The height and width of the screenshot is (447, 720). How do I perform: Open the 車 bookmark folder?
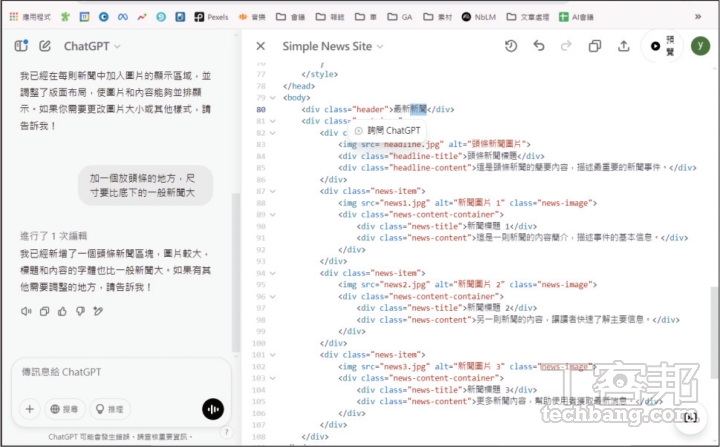366,17
